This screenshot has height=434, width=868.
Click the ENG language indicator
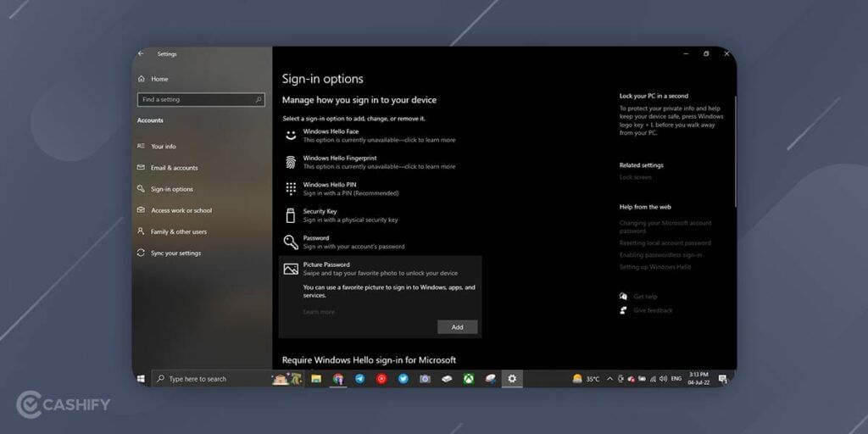tap(676, 379)
